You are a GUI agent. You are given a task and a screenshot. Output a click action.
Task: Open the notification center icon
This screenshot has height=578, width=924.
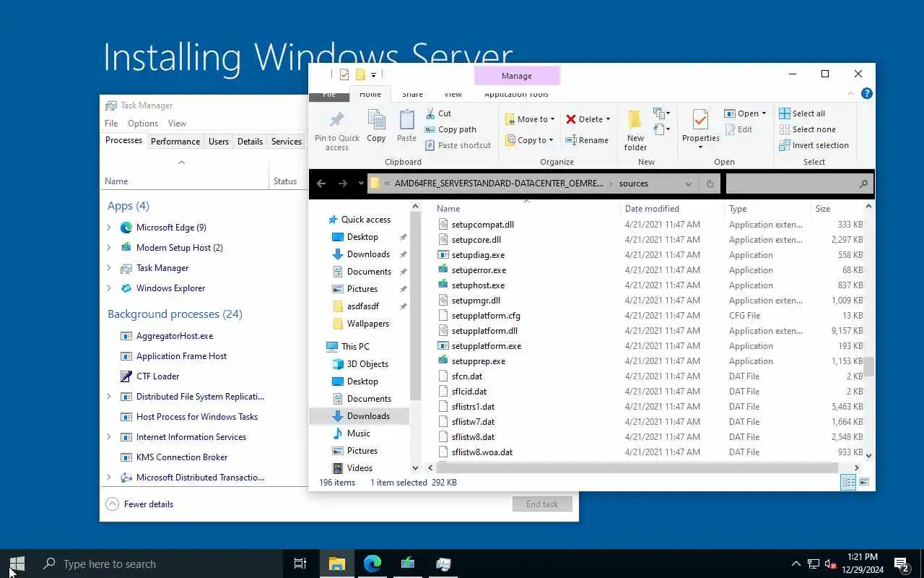click(x=902, y=564)
